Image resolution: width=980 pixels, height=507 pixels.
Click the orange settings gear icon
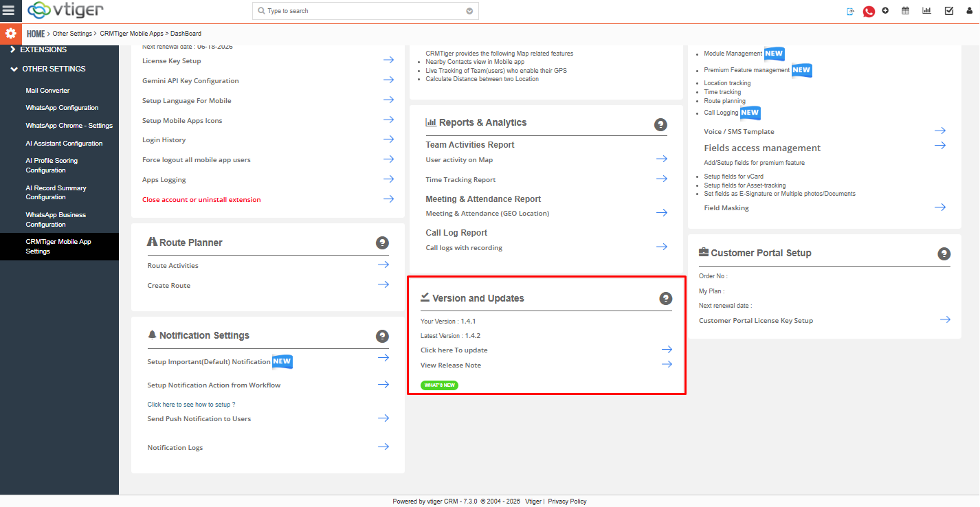tap(10, 33)
